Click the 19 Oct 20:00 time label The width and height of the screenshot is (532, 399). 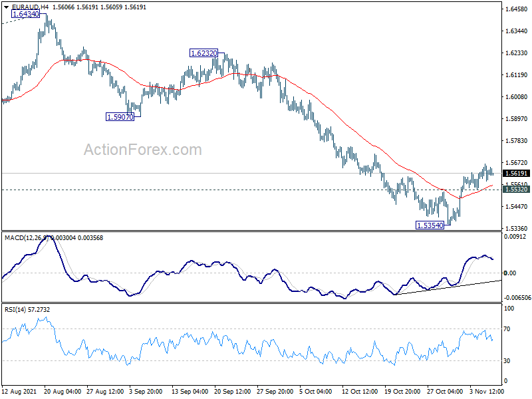pyautogui.click(x=402, y=392)
